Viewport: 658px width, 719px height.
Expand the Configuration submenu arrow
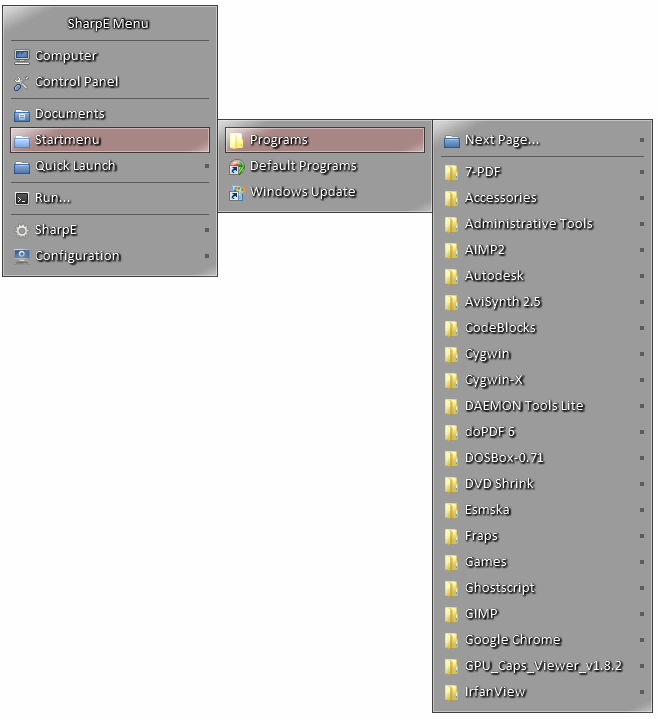207,256
